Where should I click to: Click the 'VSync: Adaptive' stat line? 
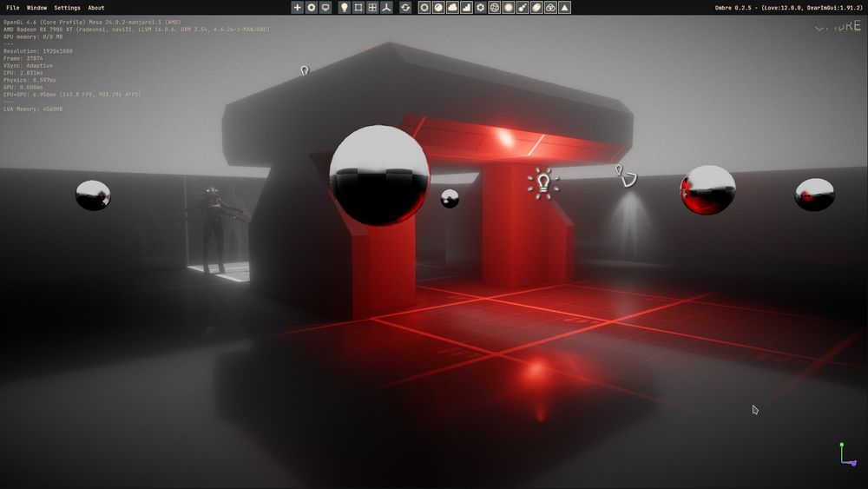(x=29, y=65)
